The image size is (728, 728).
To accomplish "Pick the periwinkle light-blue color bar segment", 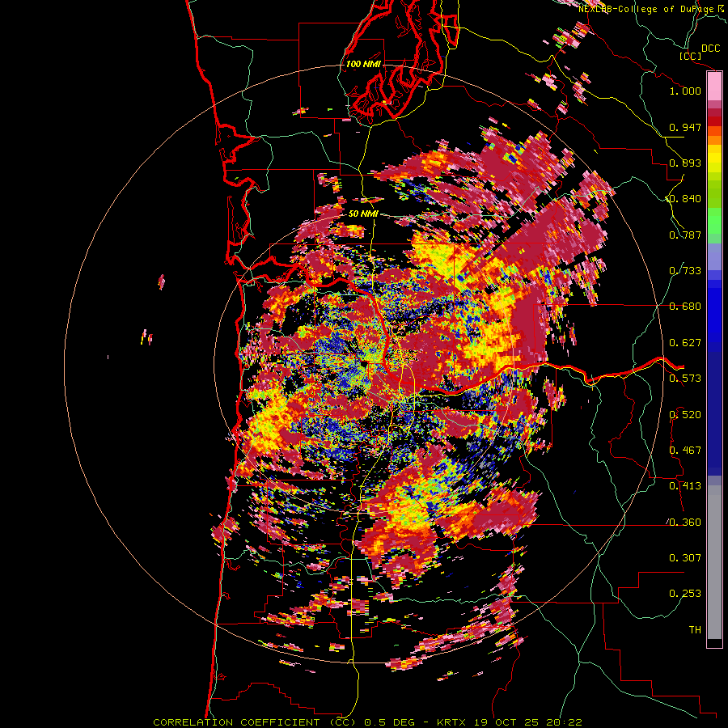I will [714, 256].
